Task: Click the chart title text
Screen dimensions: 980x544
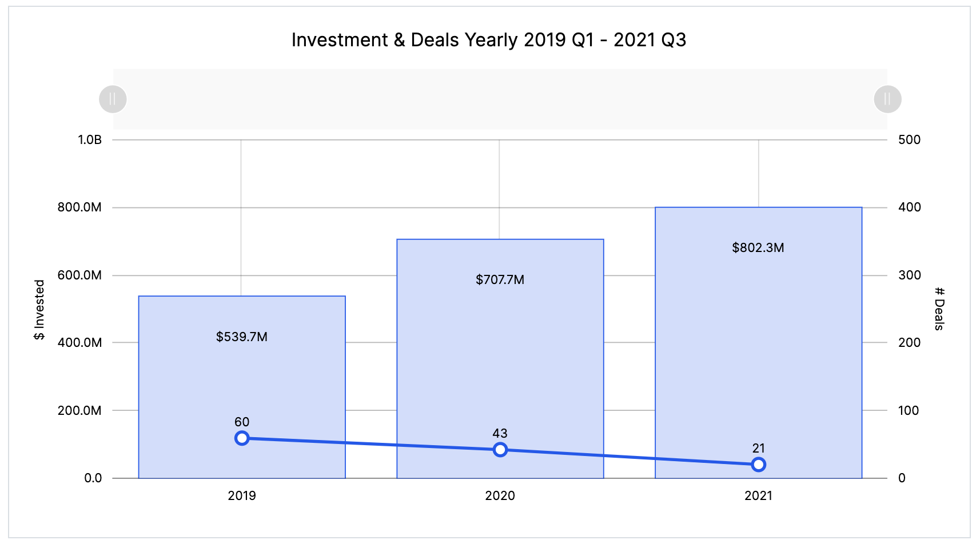Action: pyautogui.click(x=489, y=40)
